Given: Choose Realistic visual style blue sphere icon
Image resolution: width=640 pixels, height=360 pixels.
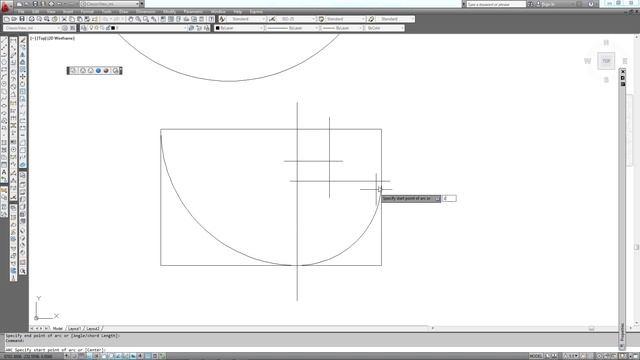Looking at the screenshot, I should (98, 71).
